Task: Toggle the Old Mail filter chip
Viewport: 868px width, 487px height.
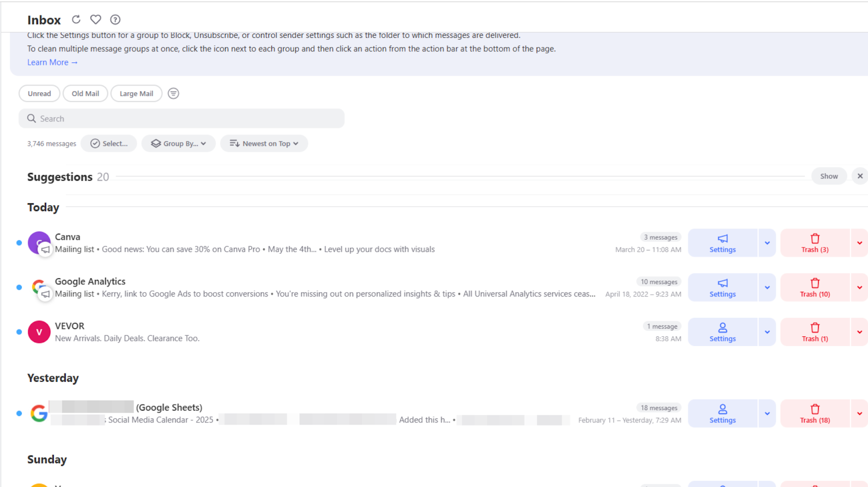Action: (x=85, y=93)
